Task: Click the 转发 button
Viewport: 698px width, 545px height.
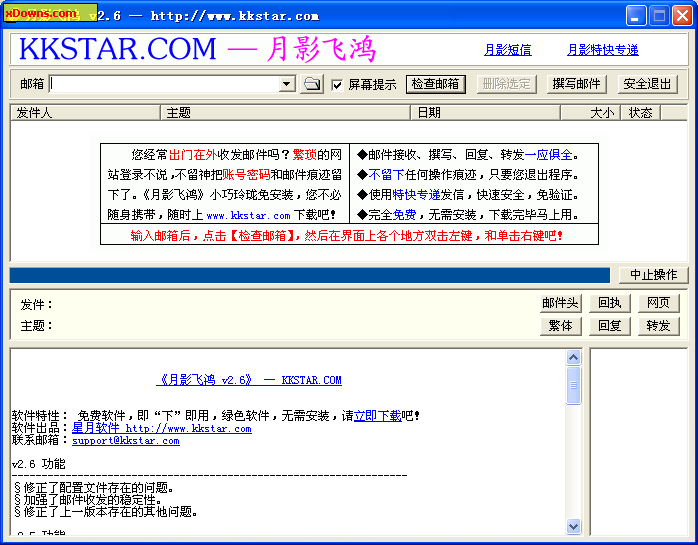Action: 658,326
